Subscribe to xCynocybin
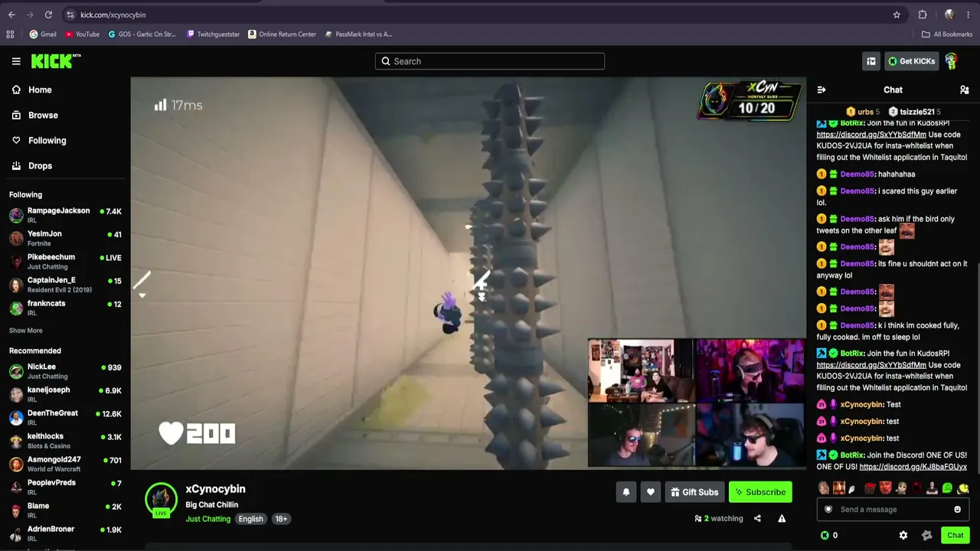Image resolution: width=980 pixels, height=551 pixels. point(760,492)
